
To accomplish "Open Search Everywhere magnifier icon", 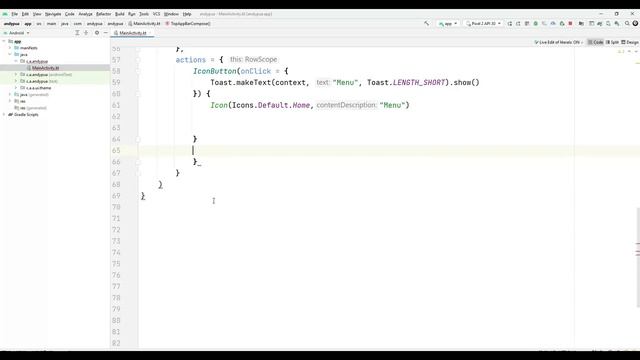I will (627, 24).
